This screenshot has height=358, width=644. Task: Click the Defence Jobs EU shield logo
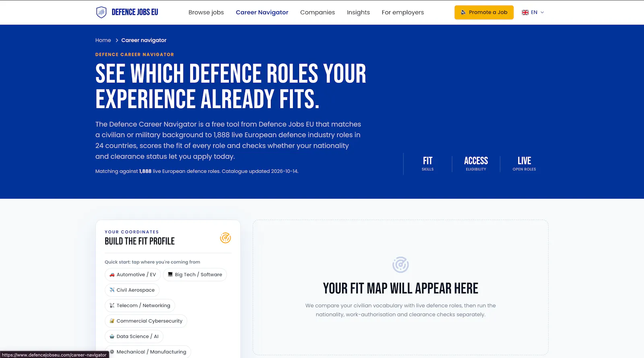click(101, 12)
